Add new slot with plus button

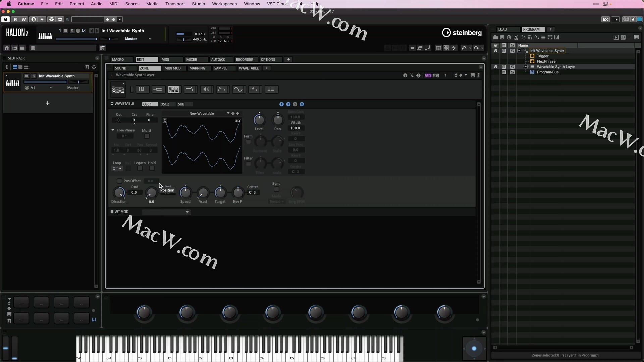click(x=48, y=103)
